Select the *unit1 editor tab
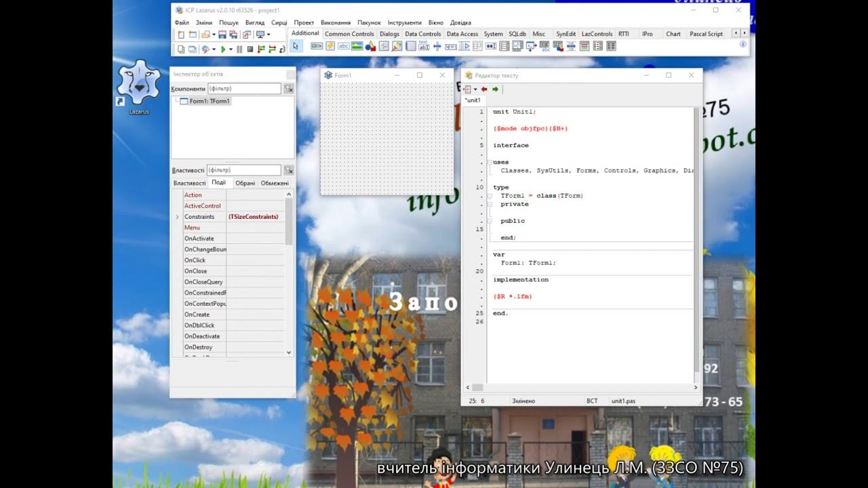Image resolution: width=868 pixels, height=488 pixels. pyautogui.click(x=473, y=100)
